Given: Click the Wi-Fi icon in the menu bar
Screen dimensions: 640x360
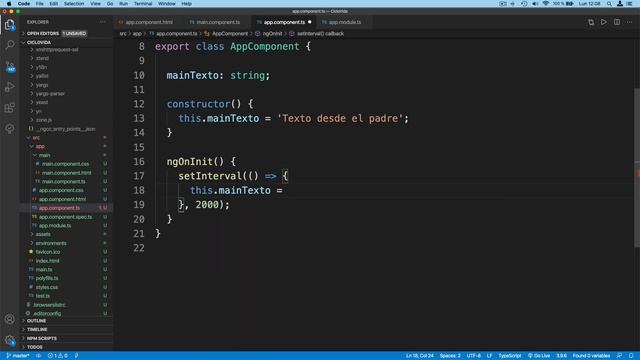Looking at the screenshot, I should tap(546, 4).
